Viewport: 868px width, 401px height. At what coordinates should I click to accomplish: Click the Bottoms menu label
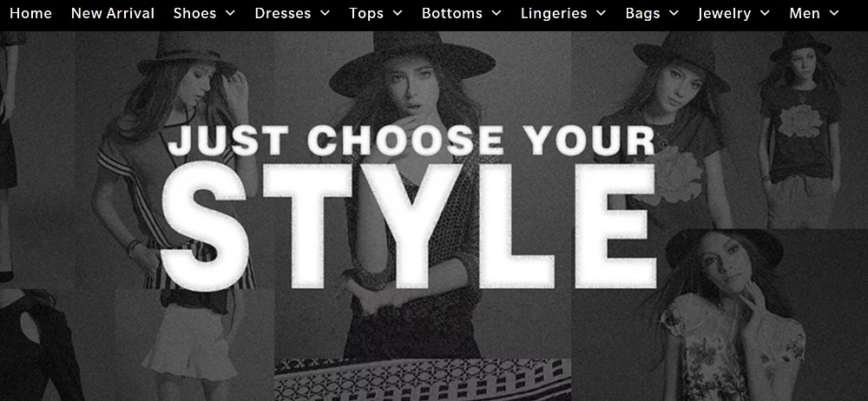(452, 13)
